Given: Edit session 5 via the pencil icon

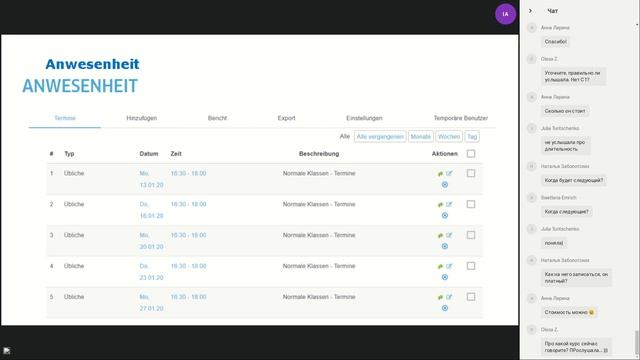Looking at the screenshot, I should pyautogui.click(x=449, y=297).
